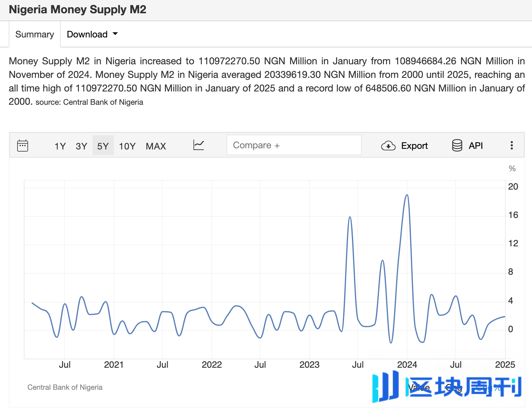Select the 10Y time range
Viewport: 532px width, 413px height.
click(x=127, y=146)
